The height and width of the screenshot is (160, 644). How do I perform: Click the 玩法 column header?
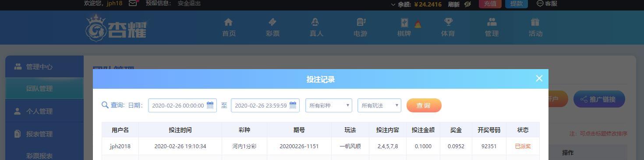pyautogui.click(x=350, y=130)
